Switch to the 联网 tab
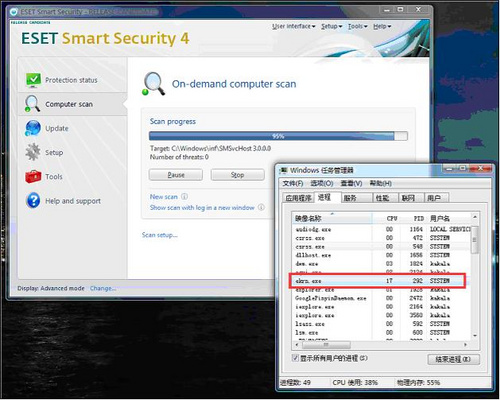 point(411,198)
